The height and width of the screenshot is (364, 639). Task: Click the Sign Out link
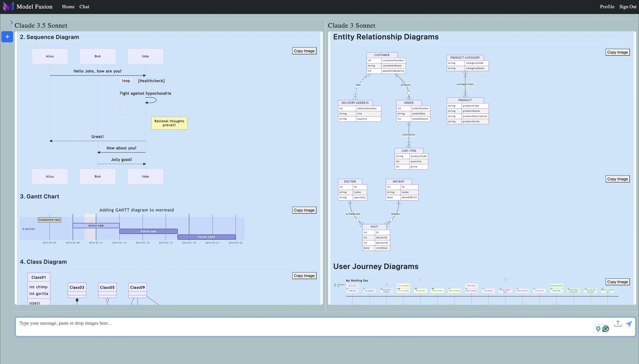coord(628,7)
